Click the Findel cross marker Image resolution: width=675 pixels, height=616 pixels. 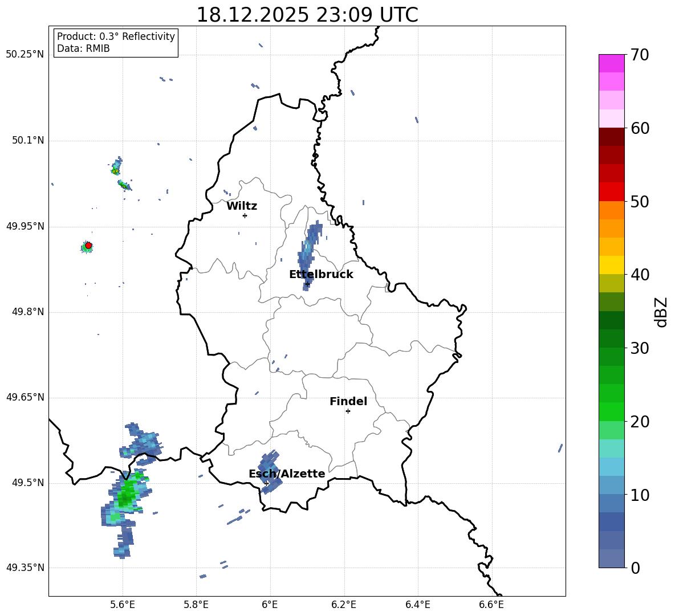coord(348,411)
